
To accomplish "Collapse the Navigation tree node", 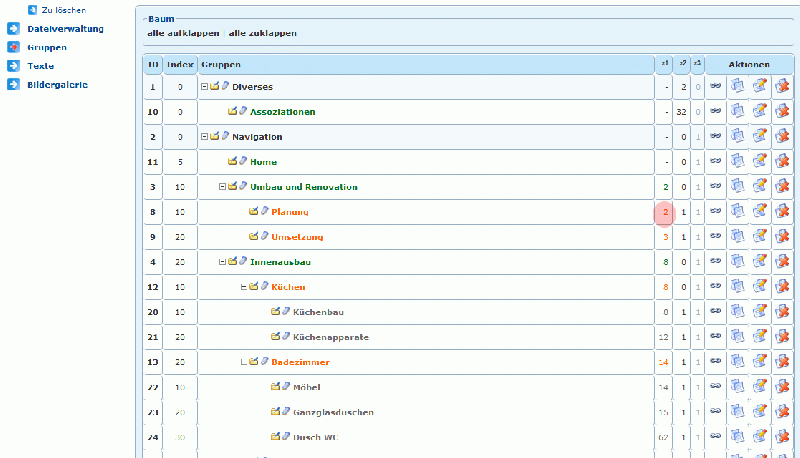I will click(x=204, y=137).
